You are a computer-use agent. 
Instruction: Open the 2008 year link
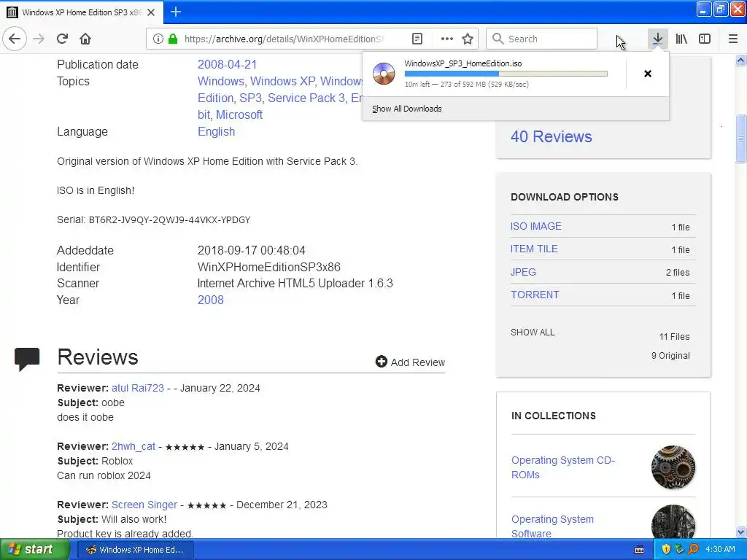pyautogui.click(x=211, y=300)
